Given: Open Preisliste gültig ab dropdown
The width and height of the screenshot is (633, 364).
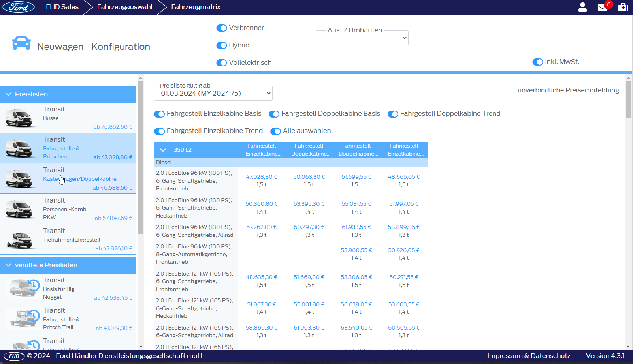Looking at the screenshot, I should pyautogui.click(x=213, y=93).
